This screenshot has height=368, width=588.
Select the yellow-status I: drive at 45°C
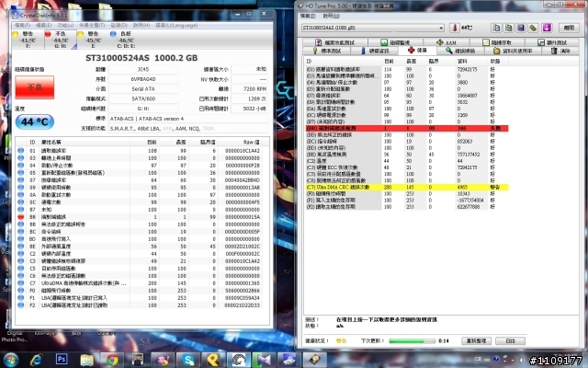[x=93, y=39]
